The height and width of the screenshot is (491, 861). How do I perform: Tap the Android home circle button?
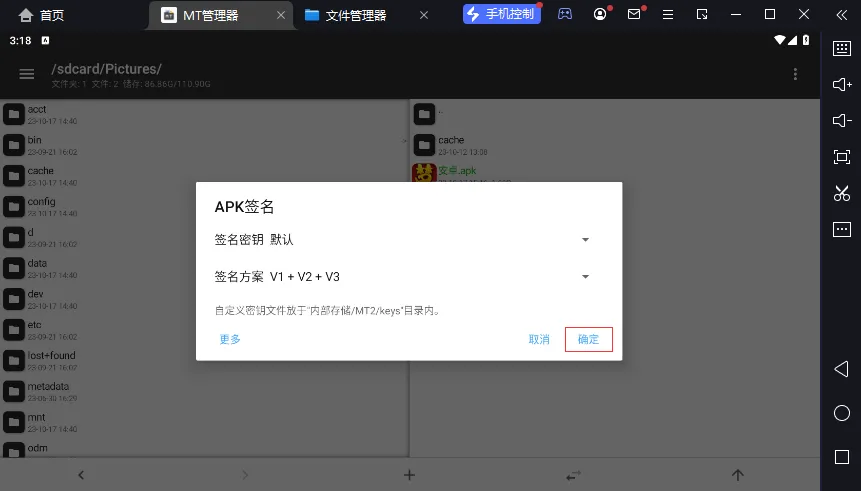[x=842, y=413]
